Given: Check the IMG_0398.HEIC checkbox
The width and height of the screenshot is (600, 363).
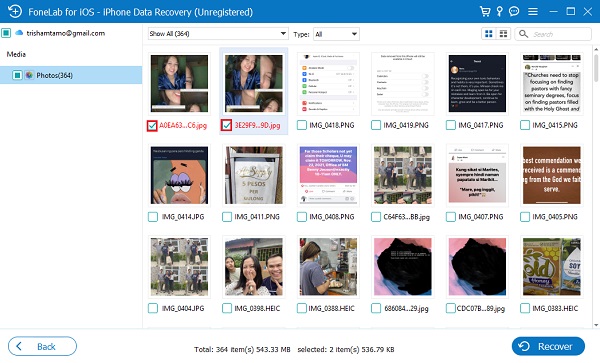Looking at the screenshot, I should [227, 308].
